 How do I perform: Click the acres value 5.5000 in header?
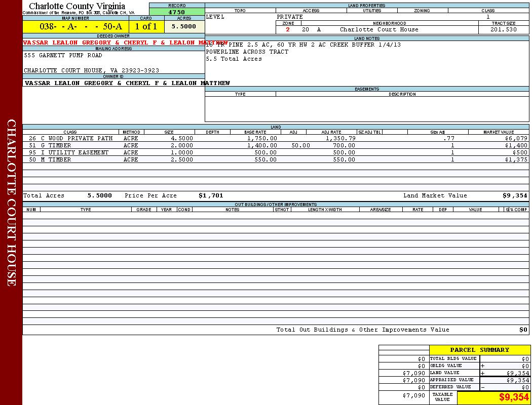[184, 27]
